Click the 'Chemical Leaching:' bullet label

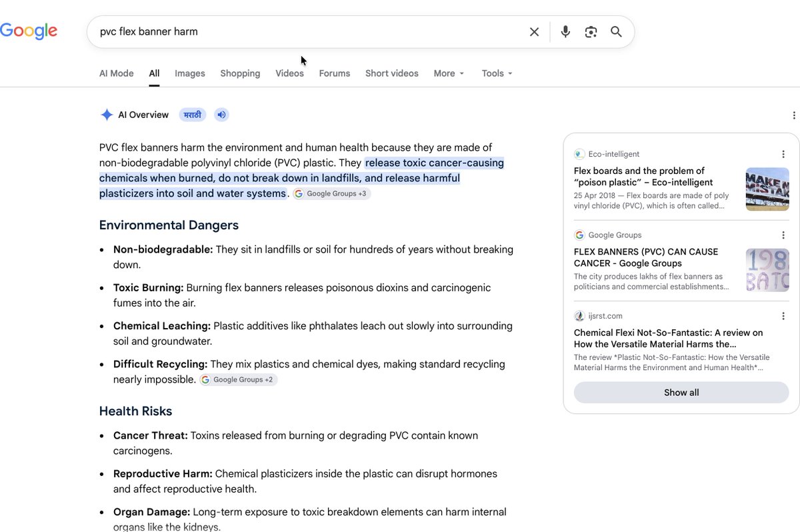tap(162, 326)
